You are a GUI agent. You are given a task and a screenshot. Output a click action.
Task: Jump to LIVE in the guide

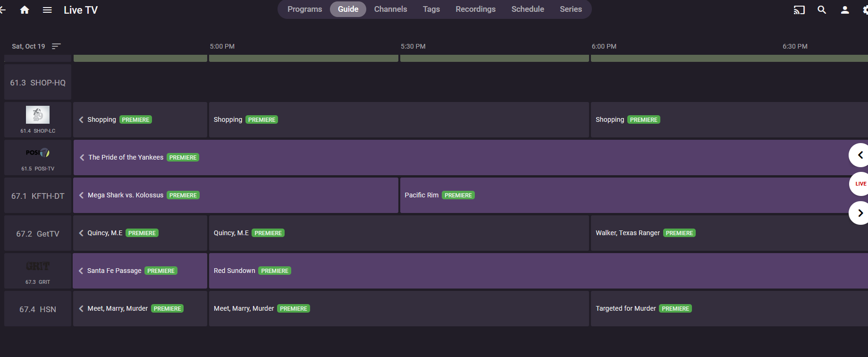click(860, 184)
